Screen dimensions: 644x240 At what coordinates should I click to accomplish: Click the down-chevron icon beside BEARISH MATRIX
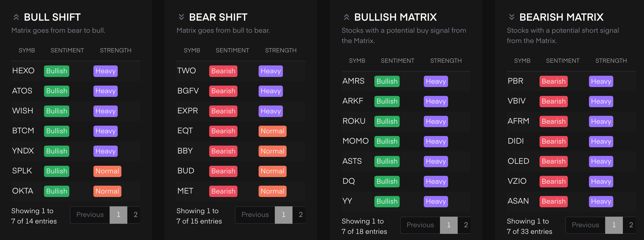[512, 17]
